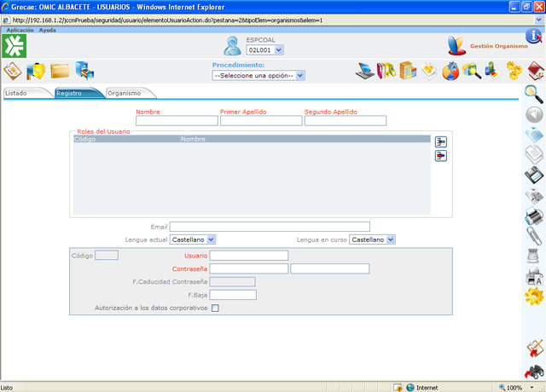The height and width of the screenshot is (392, 546).
Task: Click the Internet zone status bar entry
Action: click(422, 388)
